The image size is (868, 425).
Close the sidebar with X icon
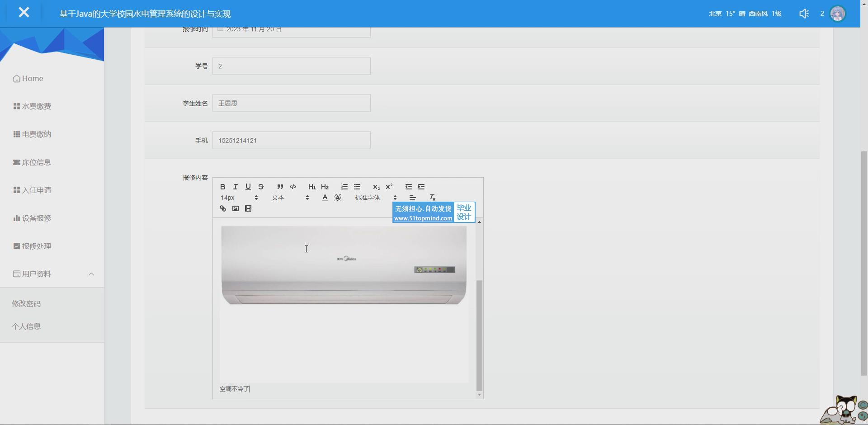point(24,13)
